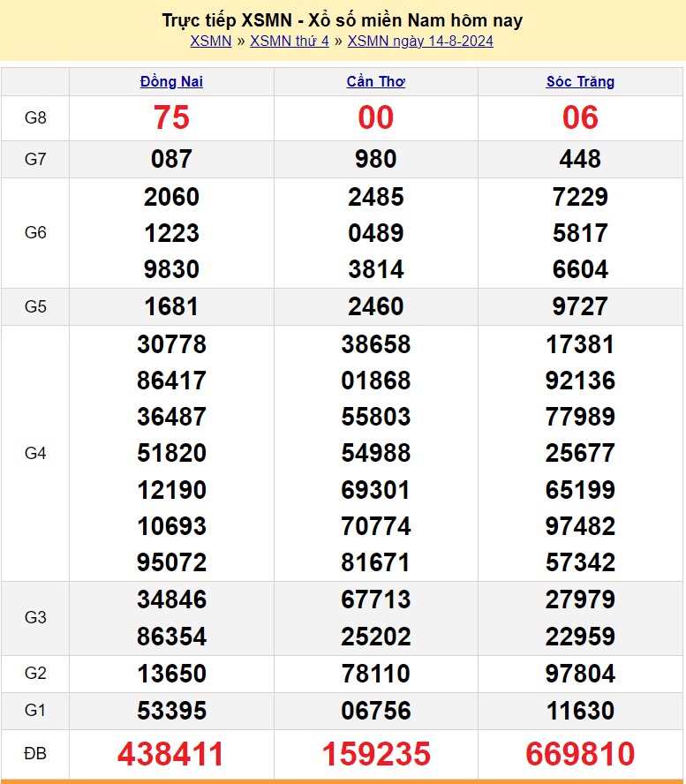Click the red G8 number 00
The image size is (686, 784).
pyautogui.click(x=376, y=117)
